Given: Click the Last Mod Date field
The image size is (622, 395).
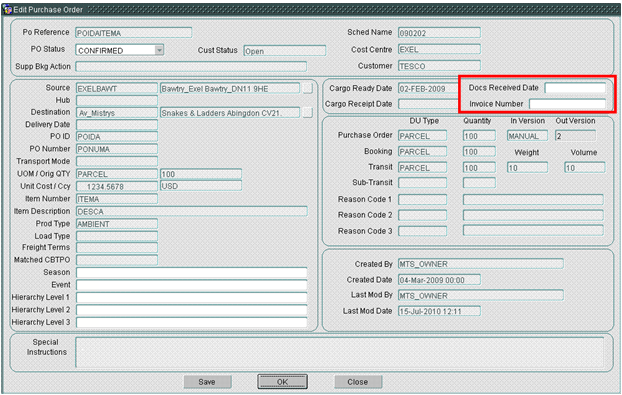Looking at the screenshot, I should pyautogui.click(x=439, y=311).
